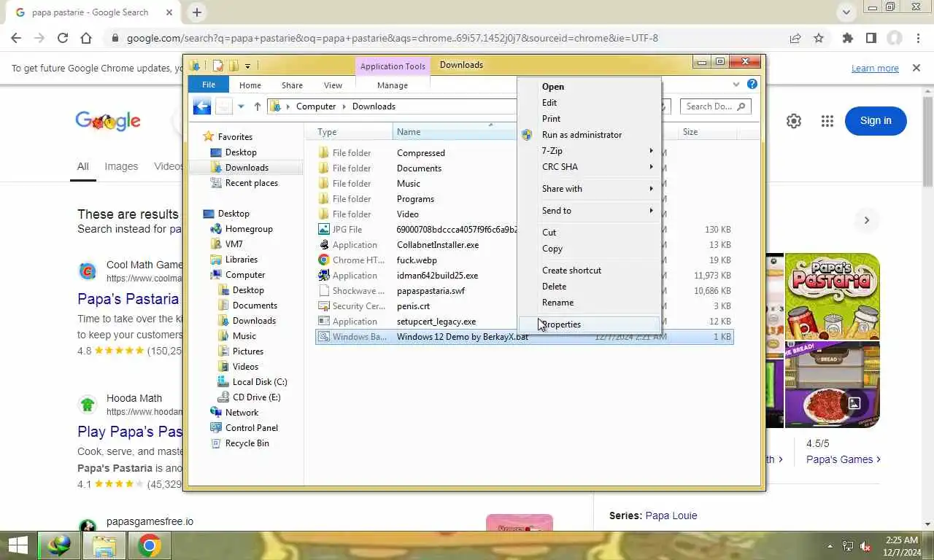Bookmark this page with the star icon
Screen dimensions: 934x560
tap(819, 38)
